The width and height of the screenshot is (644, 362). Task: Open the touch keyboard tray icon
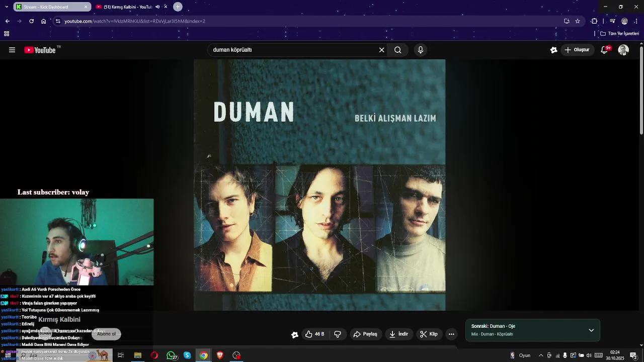coord(599,355)
